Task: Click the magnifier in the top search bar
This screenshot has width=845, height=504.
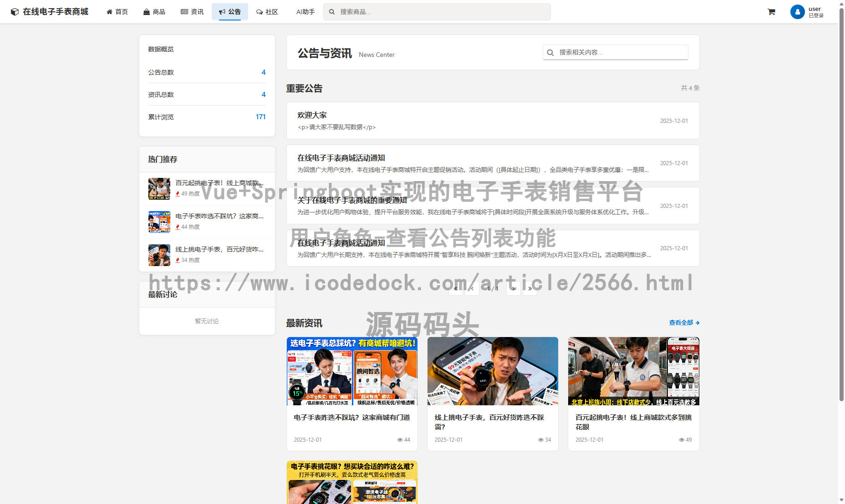Action: tap(331, 11)
